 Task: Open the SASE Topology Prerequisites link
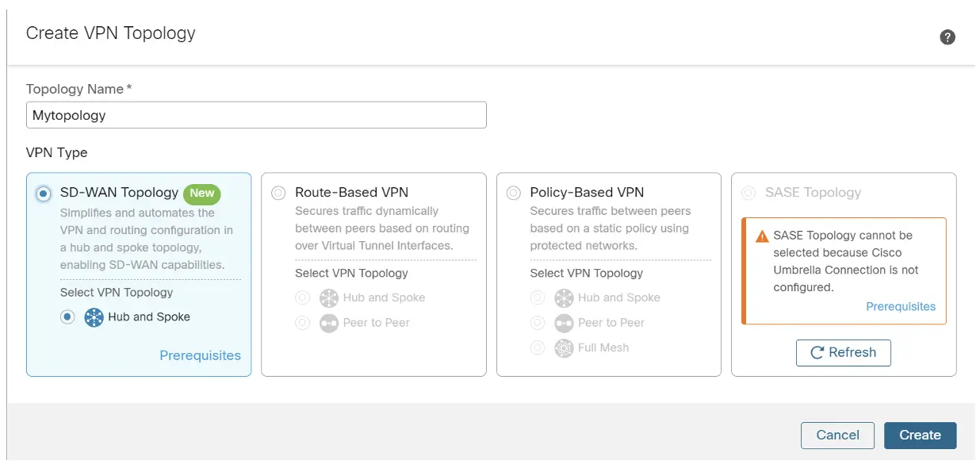tap(900, 306)
